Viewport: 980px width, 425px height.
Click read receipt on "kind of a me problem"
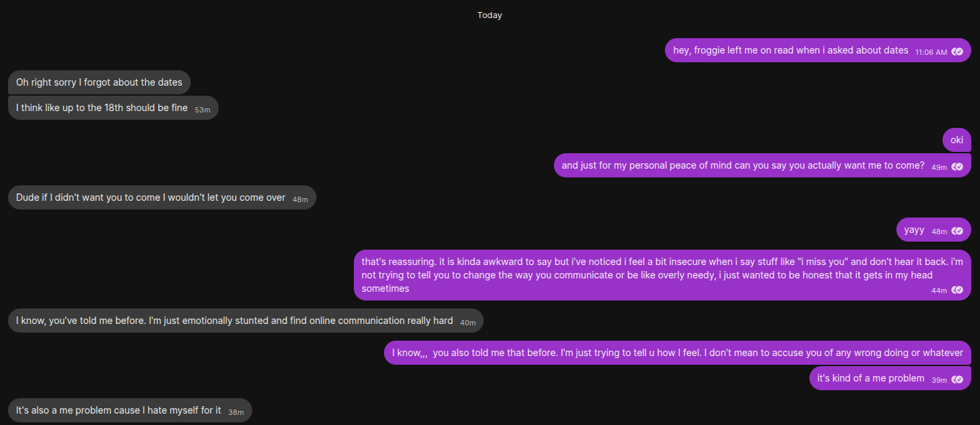pos(957,379)
